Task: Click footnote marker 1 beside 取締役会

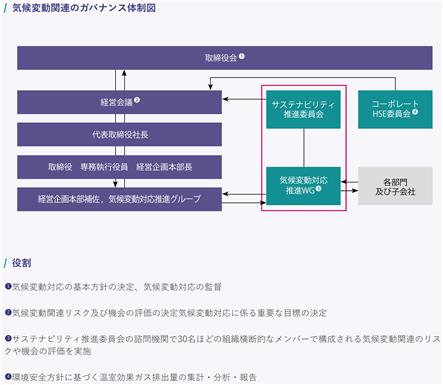Action: [x=242, y=56]
